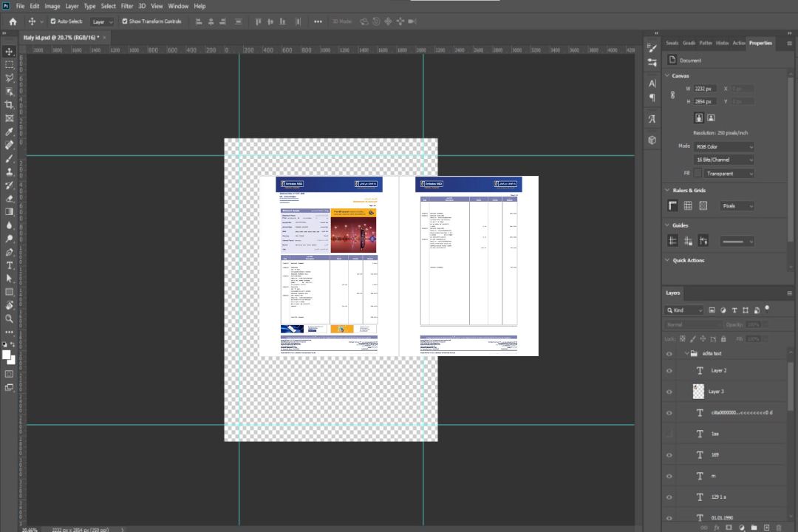This screenshot has width=798, height=532.
Task: Open the 3D panel cube icon
Action: (652, 140)
